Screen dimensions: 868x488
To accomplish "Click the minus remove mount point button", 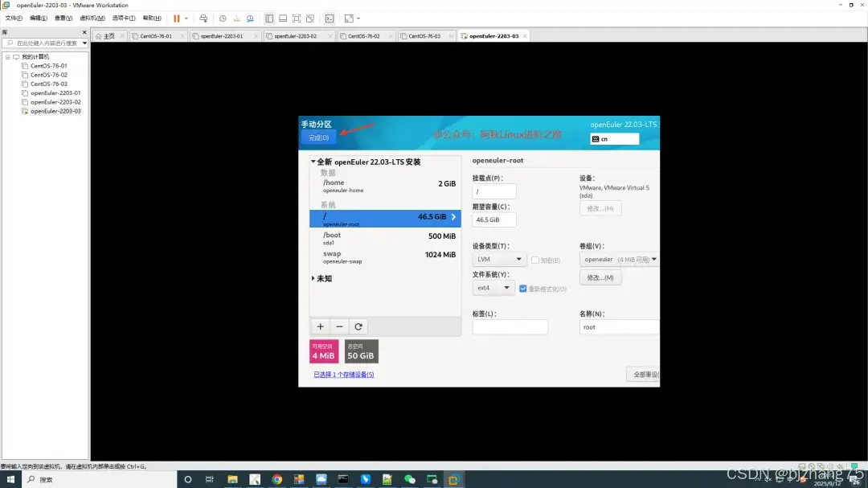I will coord(339,326).
